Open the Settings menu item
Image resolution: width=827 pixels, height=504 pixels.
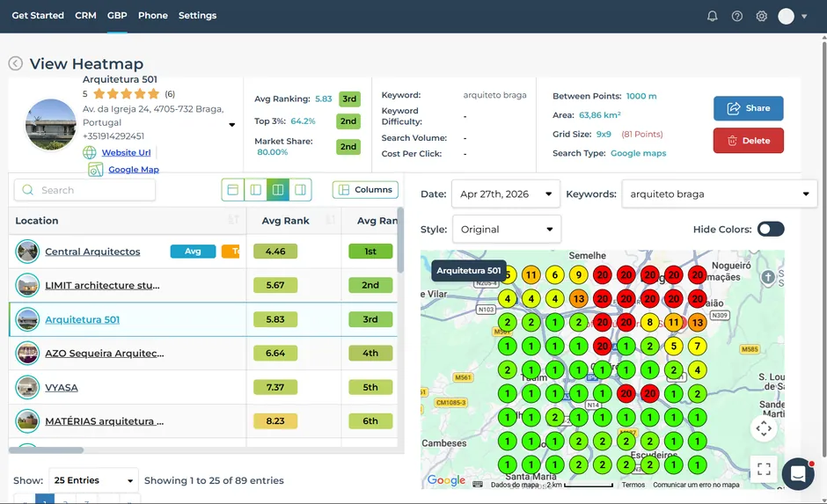197,15
